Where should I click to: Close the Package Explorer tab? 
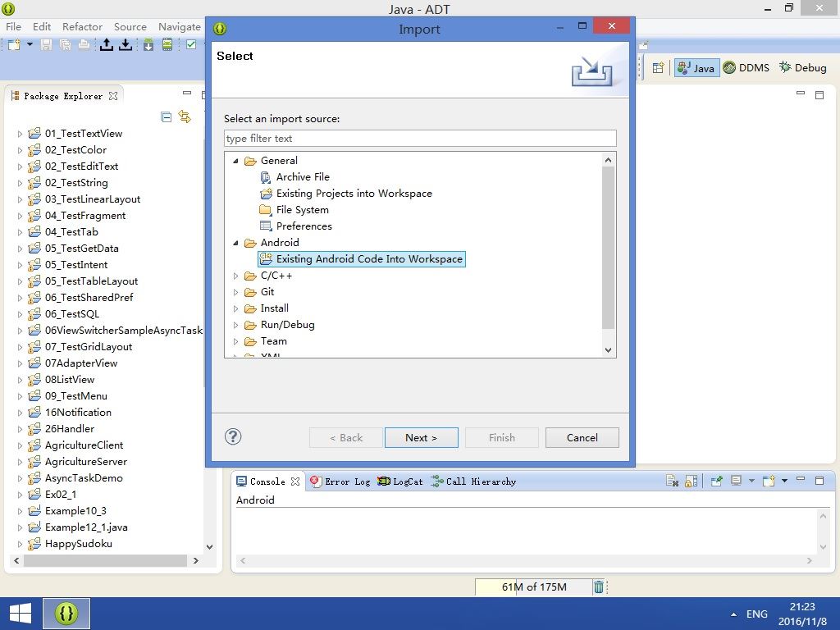click(x=113, y=96)
